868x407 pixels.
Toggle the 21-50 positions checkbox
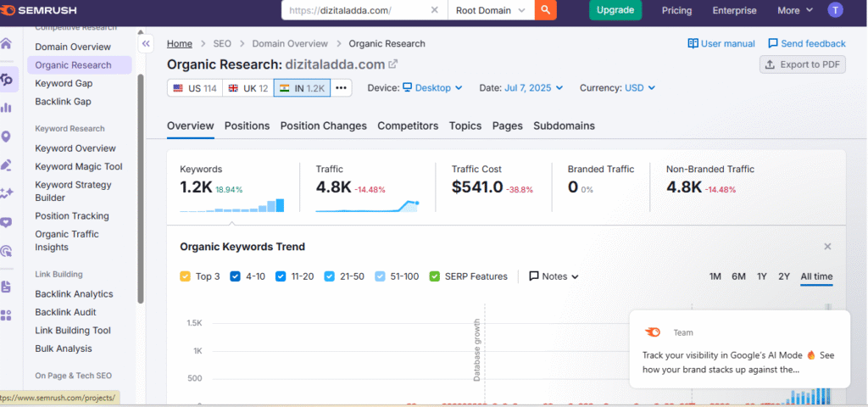[330, 276]
